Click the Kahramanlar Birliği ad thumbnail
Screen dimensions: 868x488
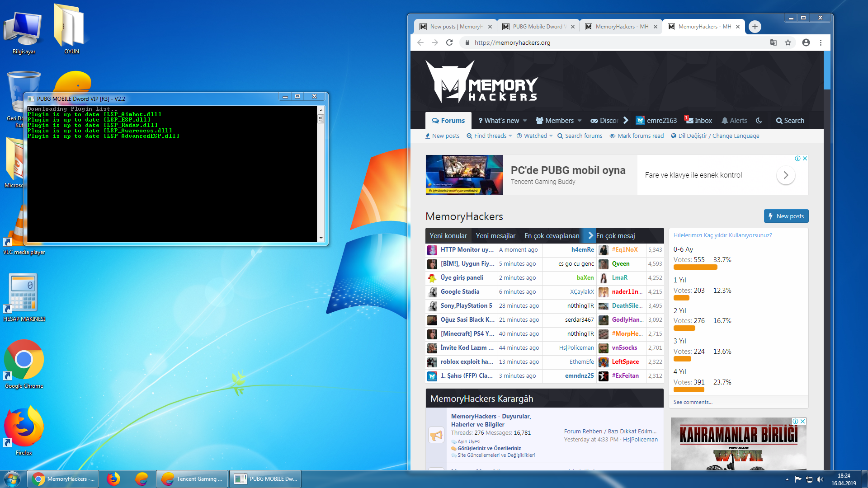tap(739, 444)
